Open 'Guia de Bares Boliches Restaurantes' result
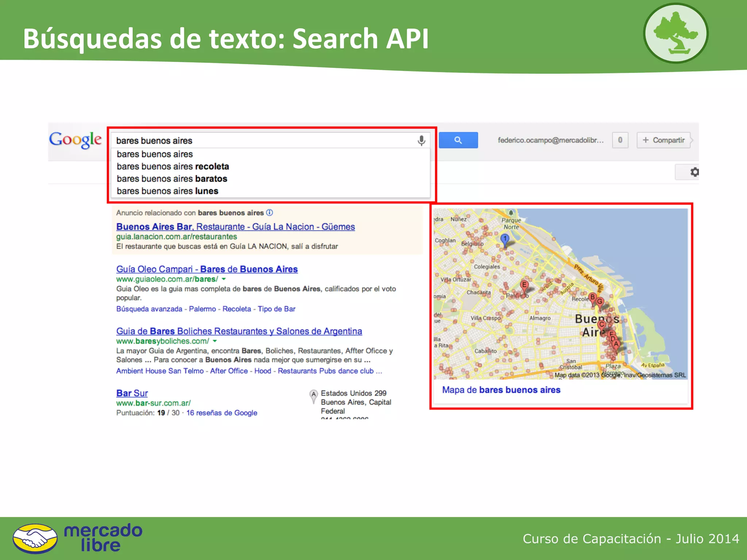This screenshot has height=560, width=747. tap(239, 331)
